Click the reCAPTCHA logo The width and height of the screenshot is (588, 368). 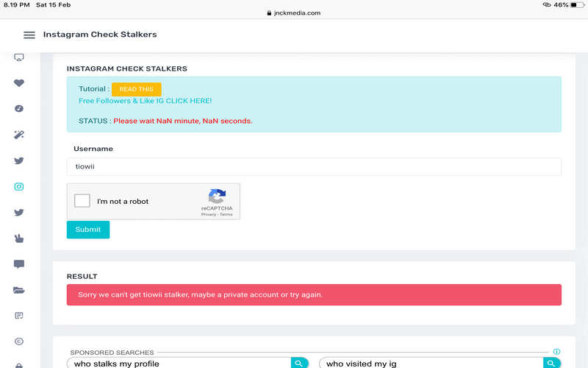tap(217, 196)
